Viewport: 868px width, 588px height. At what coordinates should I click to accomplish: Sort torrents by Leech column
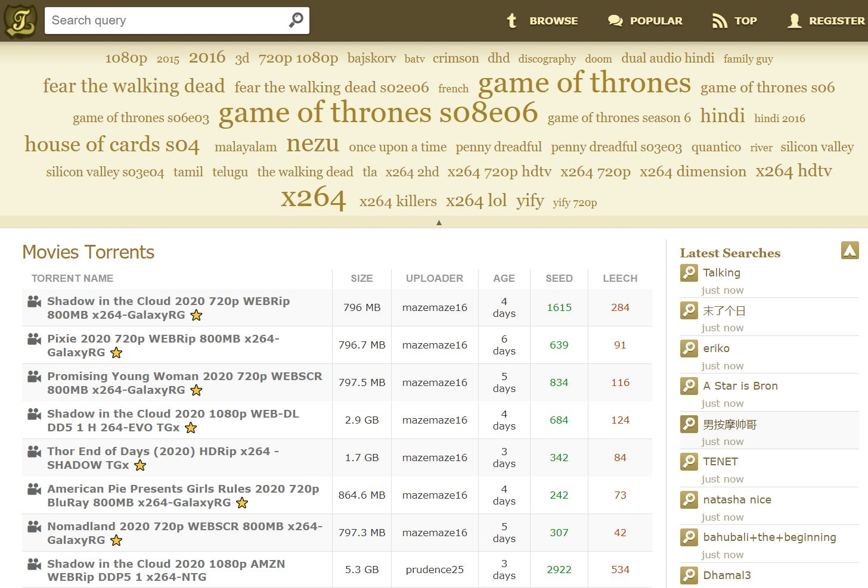(x=620, y=278)
